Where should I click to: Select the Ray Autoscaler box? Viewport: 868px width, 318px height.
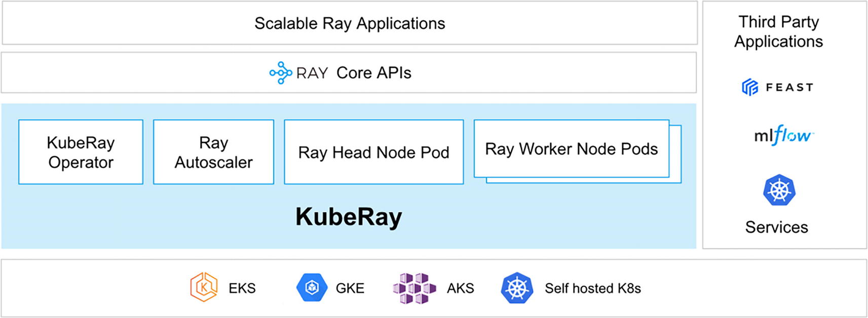coord(213,152)
